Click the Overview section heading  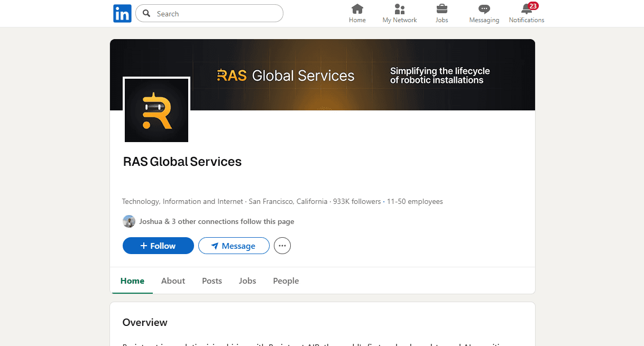(145, 322)
